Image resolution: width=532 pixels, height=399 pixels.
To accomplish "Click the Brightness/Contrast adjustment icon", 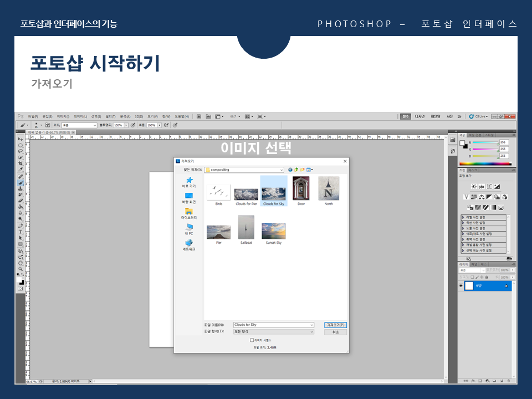I will pos(474,186).
